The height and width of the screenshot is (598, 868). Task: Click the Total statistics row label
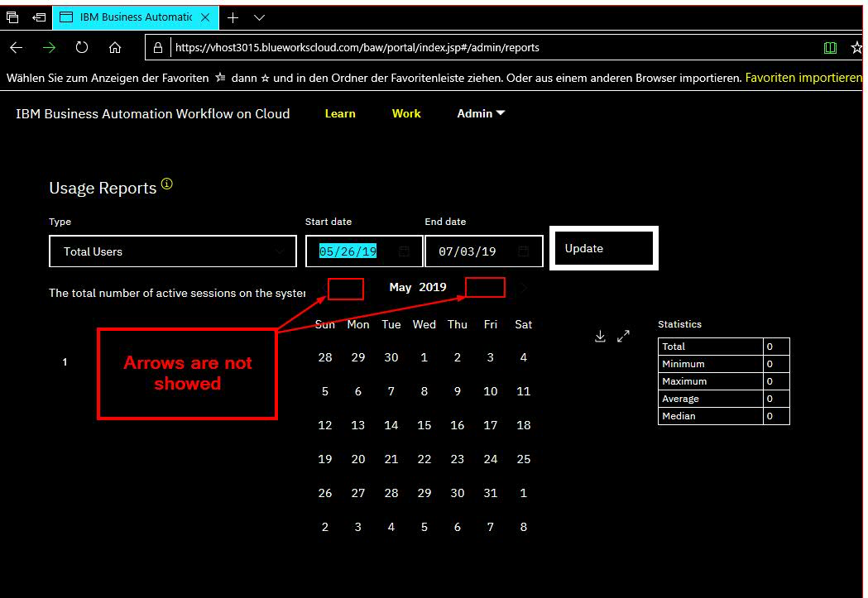pos(674,347)
